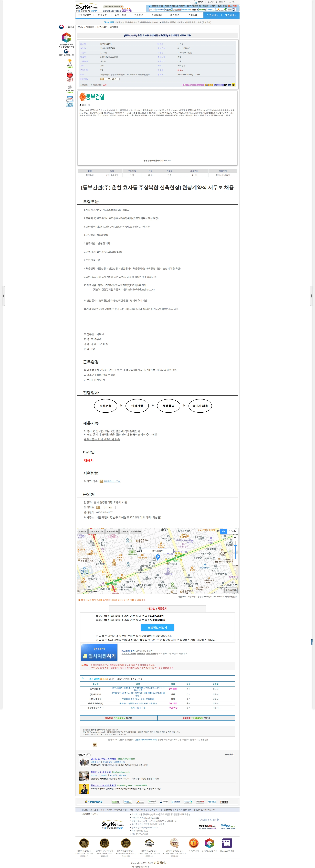
Task: Click the 2020 Korea Brand Awards badge
Action: point(149,843)
